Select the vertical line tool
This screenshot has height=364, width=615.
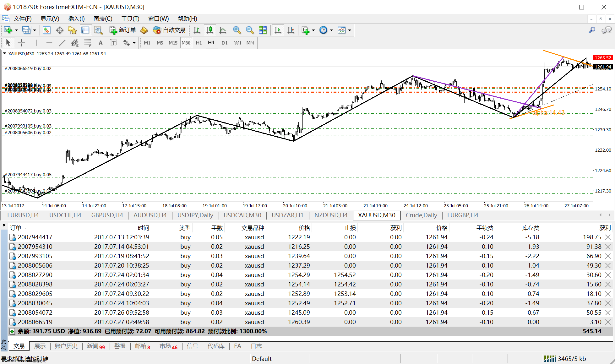click(36, 43)
